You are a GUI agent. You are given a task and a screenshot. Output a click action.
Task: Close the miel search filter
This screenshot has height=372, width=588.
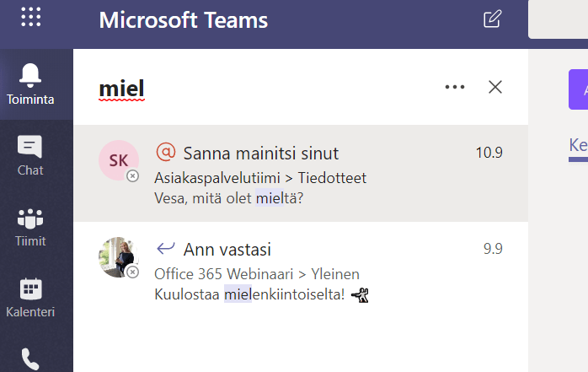pyautogui.click(x=495, y=87)
